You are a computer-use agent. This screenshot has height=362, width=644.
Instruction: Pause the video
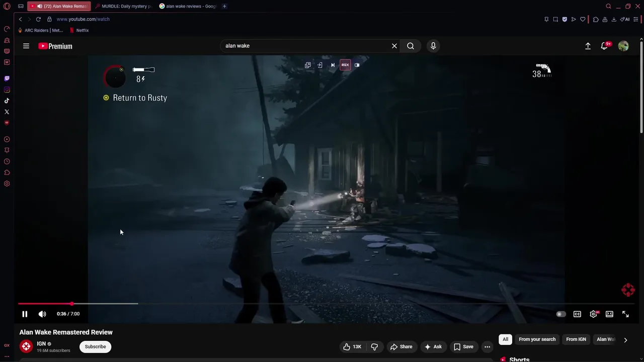coord(24,314)
